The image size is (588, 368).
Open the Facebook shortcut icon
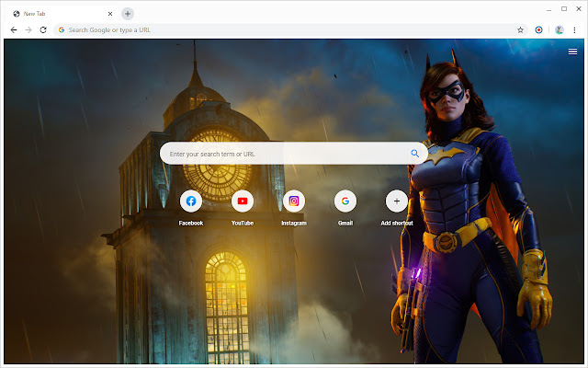pyautogui.click(x=191, y=201)
